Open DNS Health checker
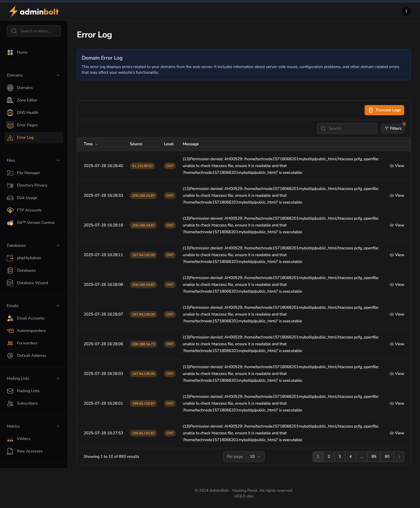This screenshot has width=420, height=508. 28,112
